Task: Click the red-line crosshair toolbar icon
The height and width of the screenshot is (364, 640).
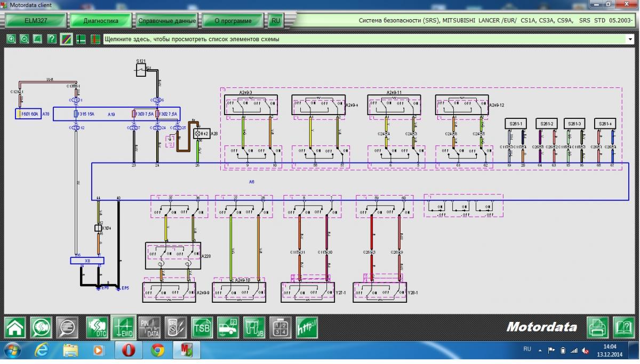Action: tap(95, 39)
